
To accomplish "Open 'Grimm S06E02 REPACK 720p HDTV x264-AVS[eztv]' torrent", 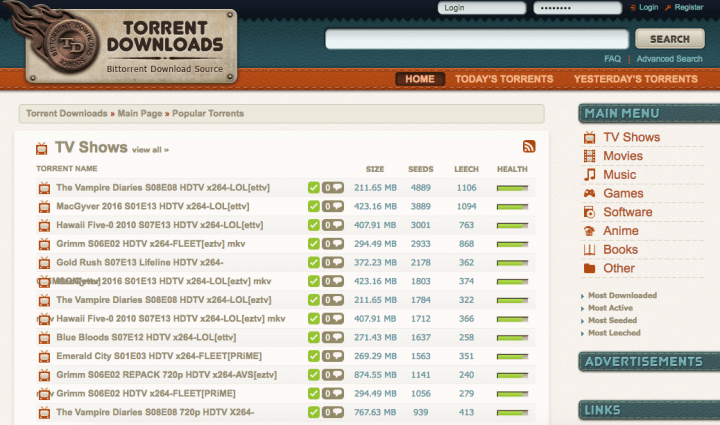I will [x=166, y=375].
